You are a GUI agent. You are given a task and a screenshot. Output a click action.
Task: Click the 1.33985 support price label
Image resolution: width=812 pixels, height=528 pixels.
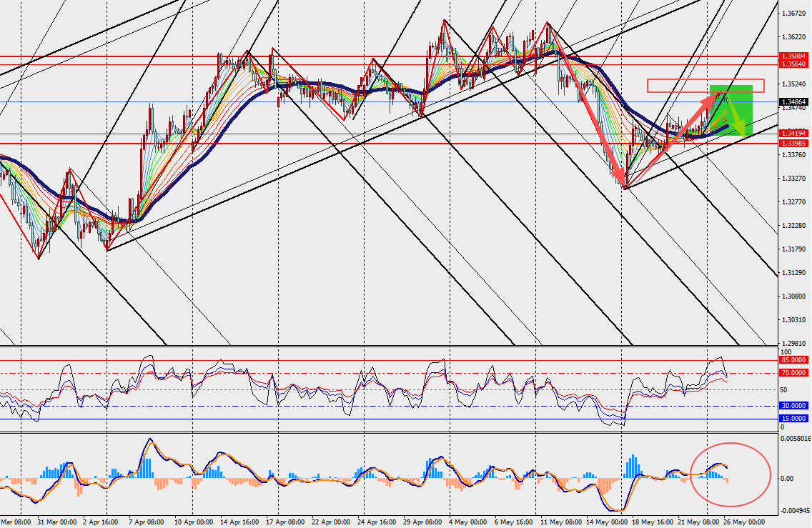pos(794,144)
